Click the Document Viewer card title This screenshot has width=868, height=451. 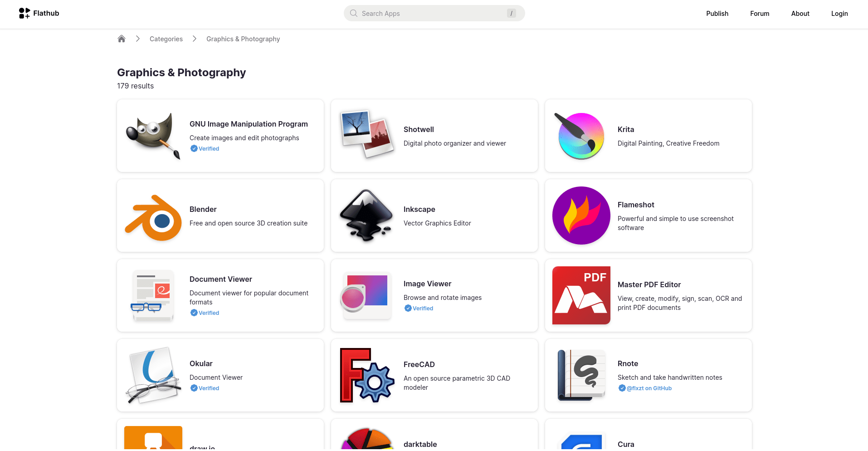point(221,279)
